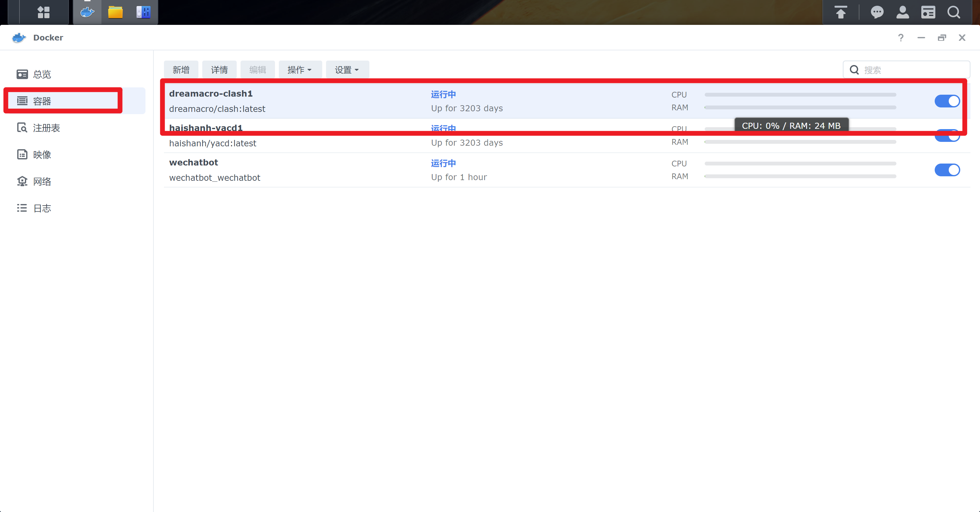Open the 容器 containers tab
The image size is (980, 512).
pyautogui.click(x=75, y=101)
